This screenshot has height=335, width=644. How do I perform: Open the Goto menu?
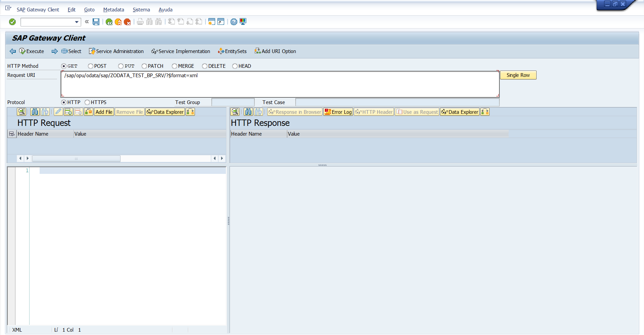(x=89, y=10)
